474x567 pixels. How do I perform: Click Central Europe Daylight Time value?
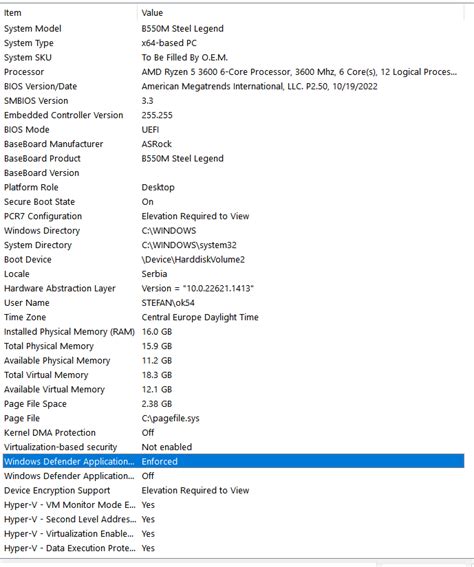(x=200, y=317)
